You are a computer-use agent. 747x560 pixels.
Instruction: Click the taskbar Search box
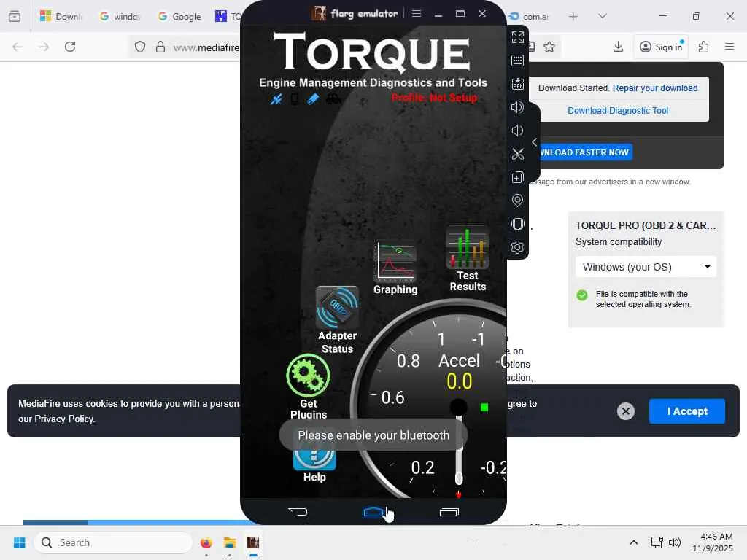pos(113,542)
